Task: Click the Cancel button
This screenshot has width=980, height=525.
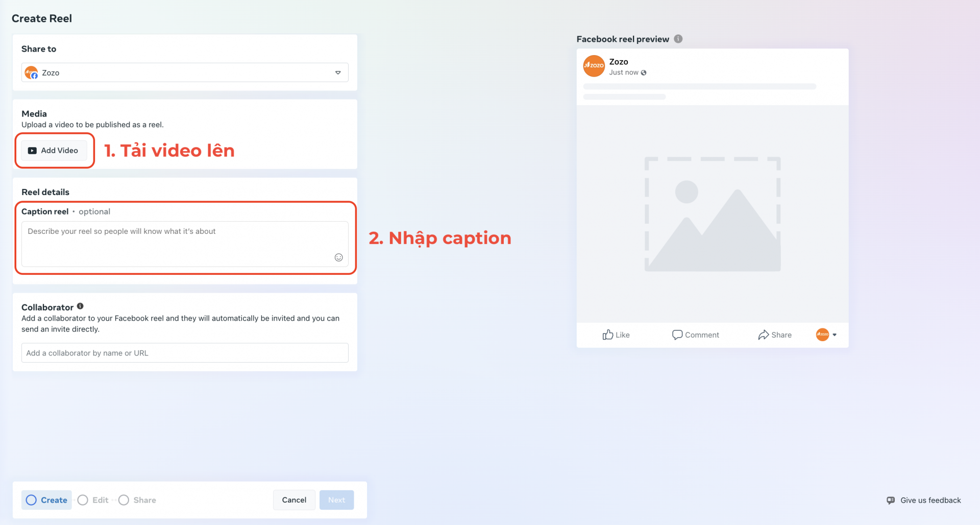Action: tap(294, 500)
